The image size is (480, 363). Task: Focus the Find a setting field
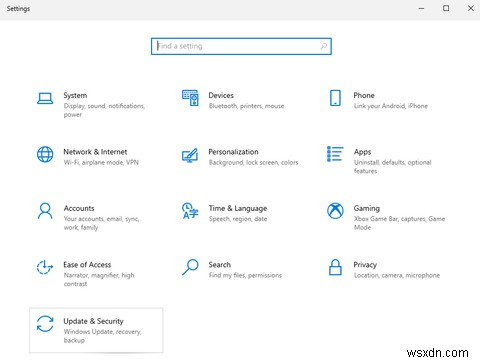(241, 46)
